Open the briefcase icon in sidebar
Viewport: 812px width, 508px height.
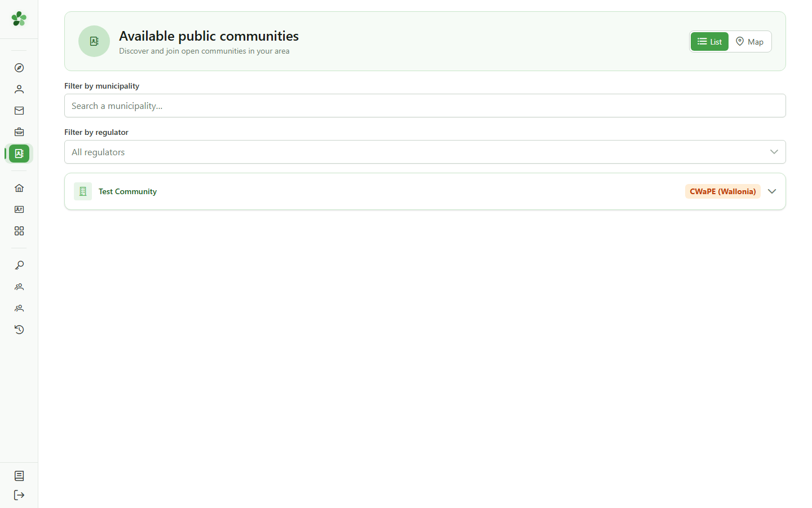pos(19,132)
